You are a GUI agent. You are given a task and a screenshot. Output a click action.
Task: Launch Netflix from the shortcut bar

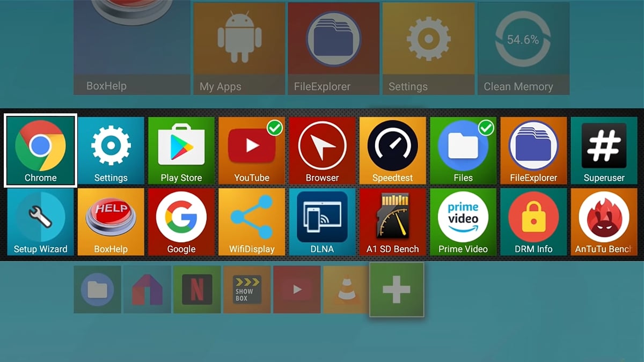pos(197,290)
